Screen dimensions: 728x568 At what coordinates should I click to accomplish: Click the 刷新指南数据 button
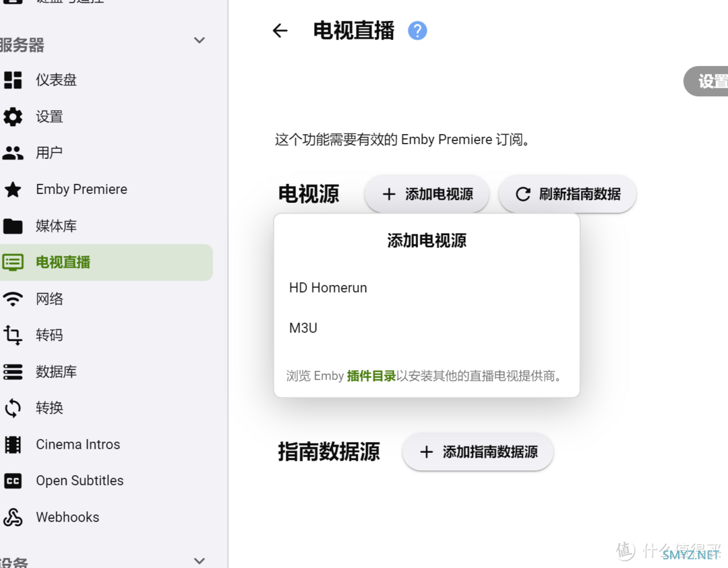(568, 194)
